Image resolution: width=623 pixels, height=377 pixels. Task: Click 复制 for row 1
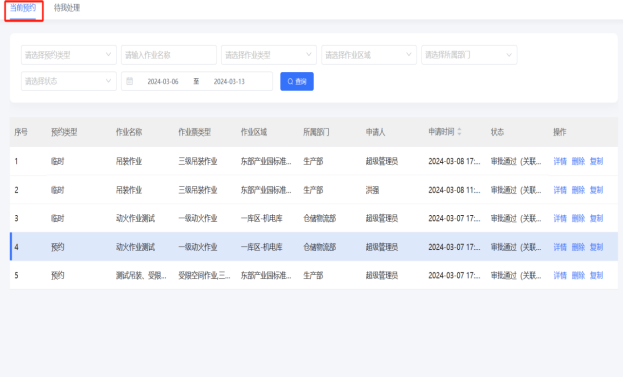point(597,161)
